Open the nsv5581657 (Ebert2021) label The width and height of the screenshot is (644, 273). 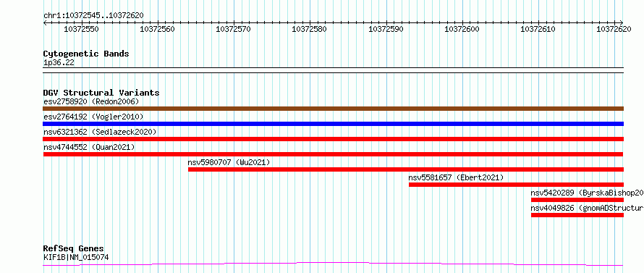(456, 177)
